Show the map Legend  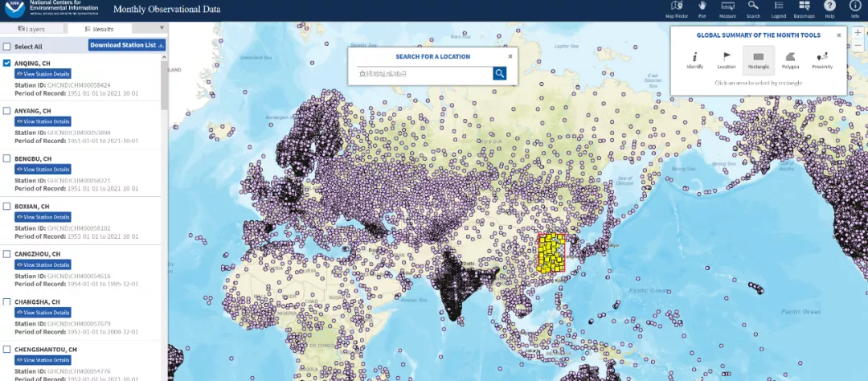tap(778, 10)
